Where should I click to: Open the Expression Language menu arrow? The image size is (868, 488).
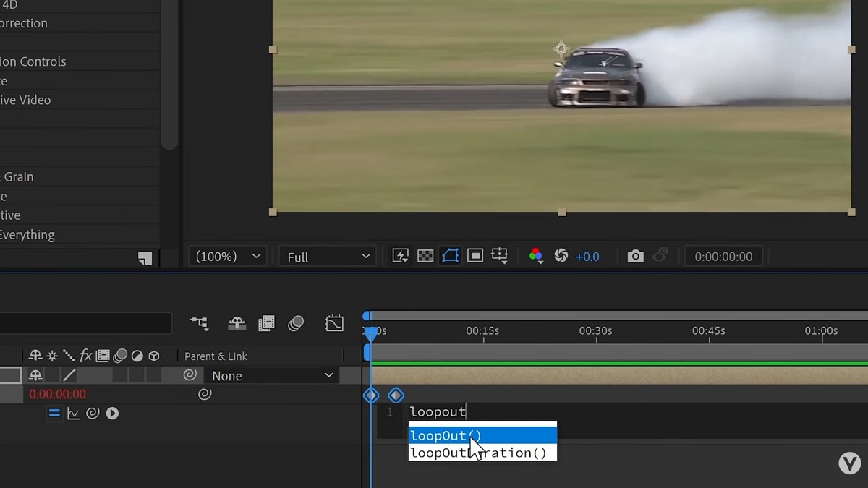[112, 414]
